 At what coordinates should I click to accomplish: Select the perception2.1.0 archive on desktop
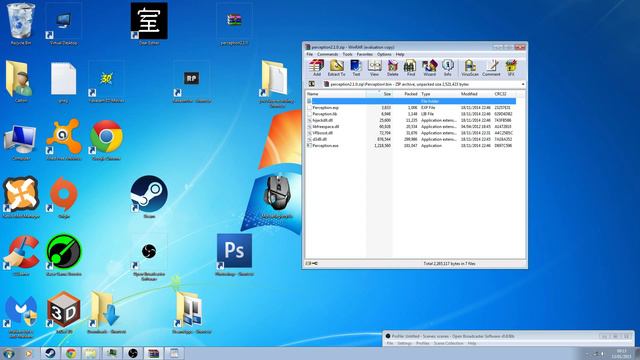pos(234,25)
